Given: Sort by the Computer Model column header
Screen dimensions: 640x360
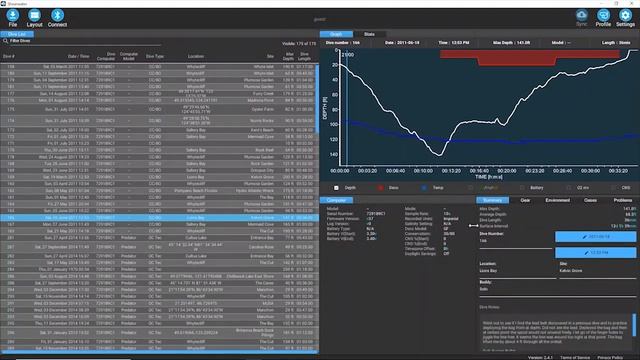Looking at the screenshot, I should [129, 56].
